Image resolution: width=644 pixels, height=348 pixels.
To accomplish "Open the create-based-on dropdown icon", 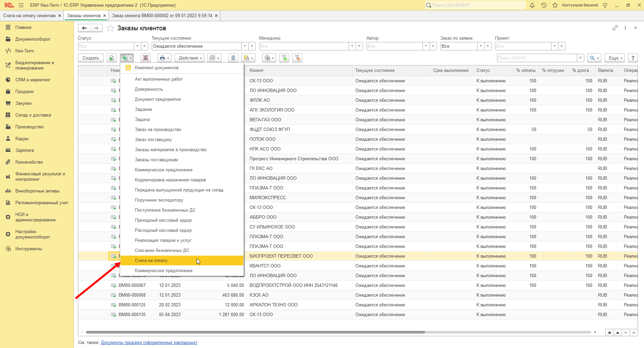I will click(x=127, y=58).
